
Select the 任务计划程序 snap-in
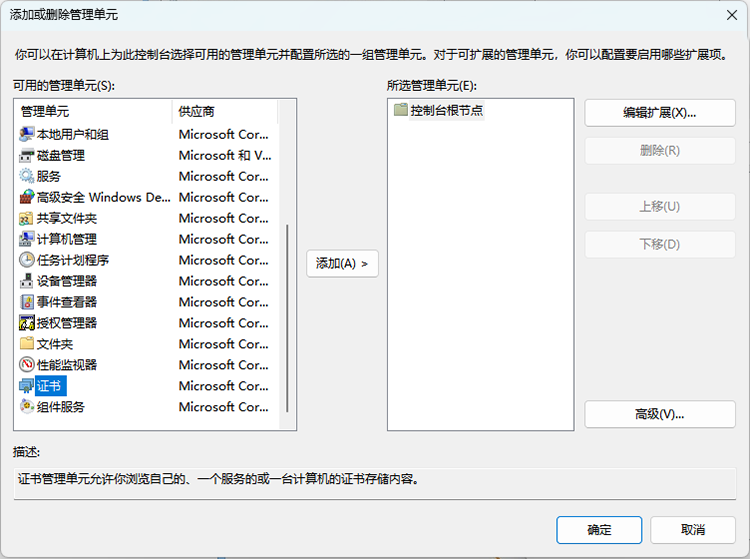[73, 260]
